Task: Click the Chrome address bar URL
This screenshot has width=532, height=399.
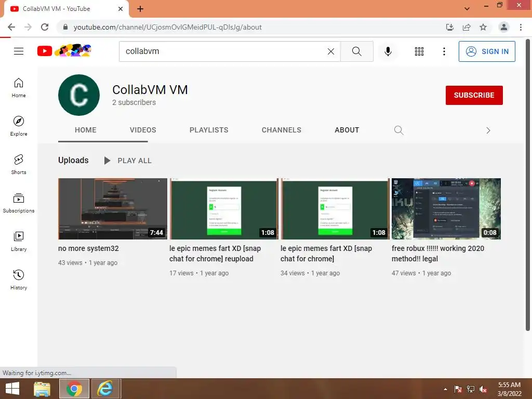Action: [168, 27]
